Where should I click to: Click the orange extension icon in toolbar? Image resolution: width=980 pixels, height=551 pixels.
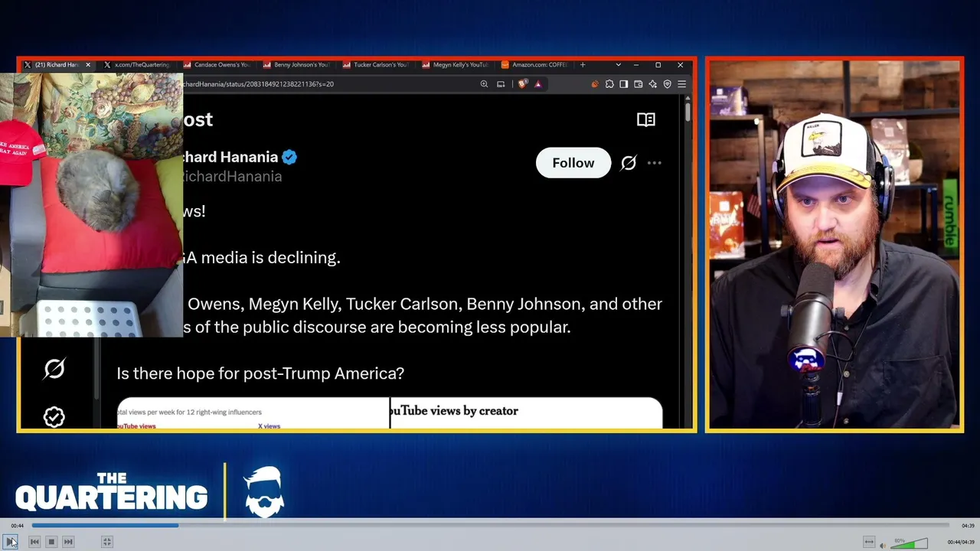pyautogui.click(x=595, y=84)
